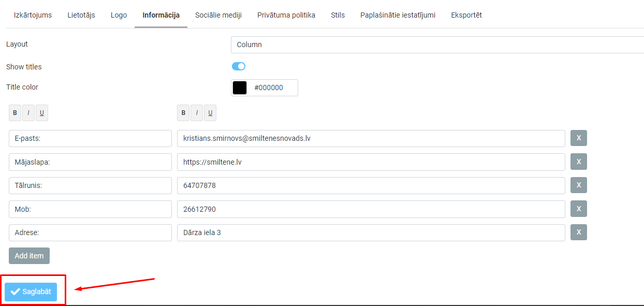
Task: Open the Privātuma politika tab
Action: click(286, 15)
